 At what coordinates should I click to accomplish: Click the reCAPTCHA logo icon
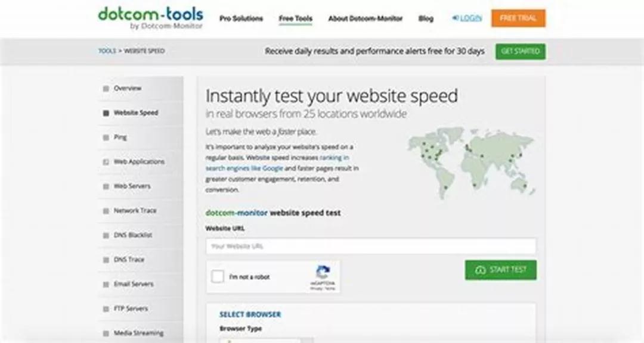(x=323, y=272)
